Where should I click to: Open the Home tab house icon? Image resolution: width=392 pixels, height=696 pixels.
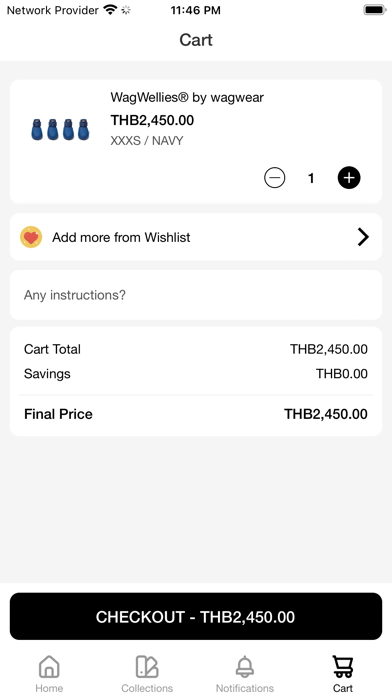(x=49, y=667)
